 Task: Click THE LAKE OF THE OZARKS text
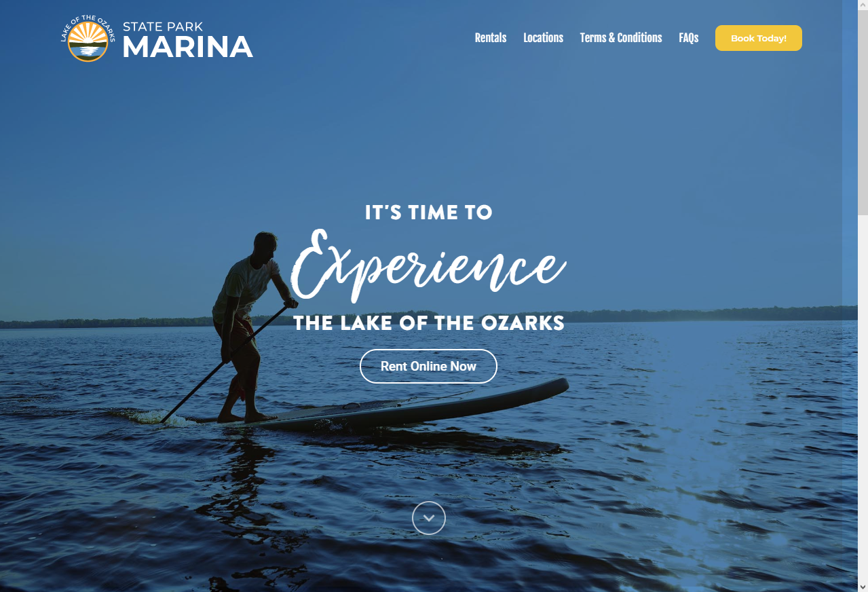[429, 323]
